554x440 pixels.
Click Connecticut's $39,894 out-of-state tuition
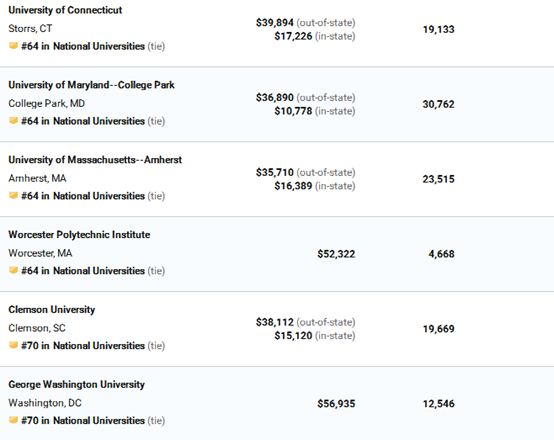coord(275,23)
